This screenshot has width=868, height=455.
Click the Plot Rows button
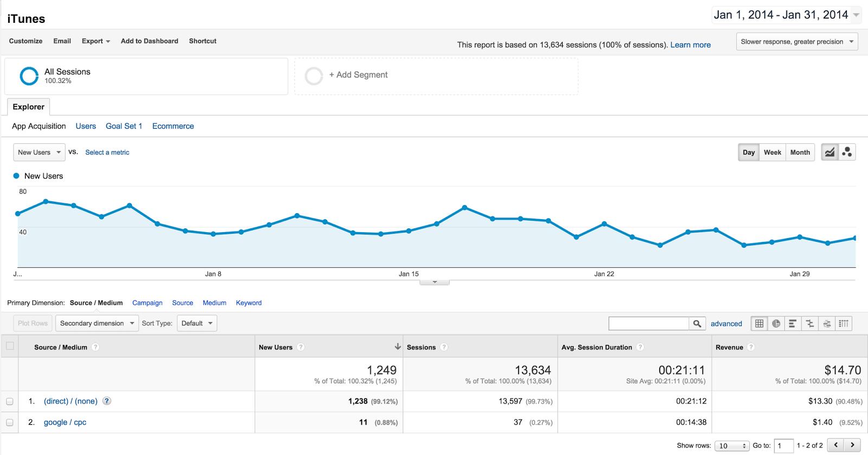(x=33, y=324)
